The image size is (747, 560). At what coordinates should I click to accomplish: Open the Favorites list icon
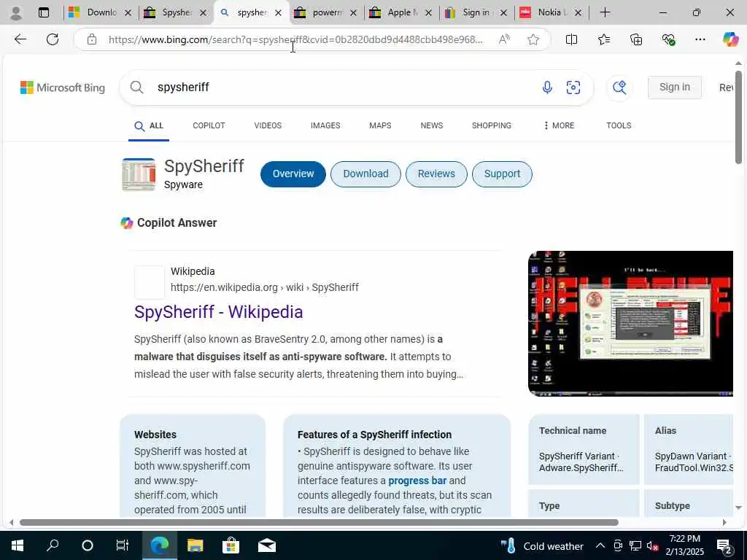603,39
